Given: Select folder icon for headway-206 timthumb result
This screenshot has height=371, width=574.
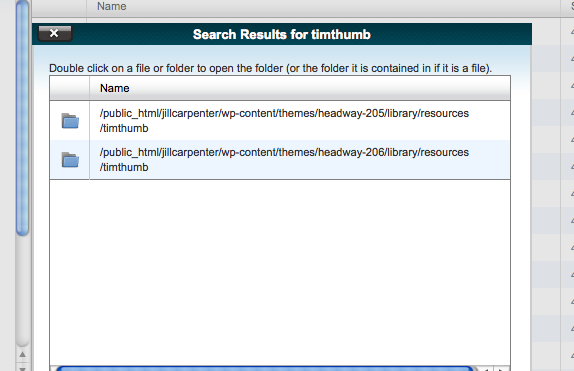Looking at the screenshot, I should (x=70, y=160).
